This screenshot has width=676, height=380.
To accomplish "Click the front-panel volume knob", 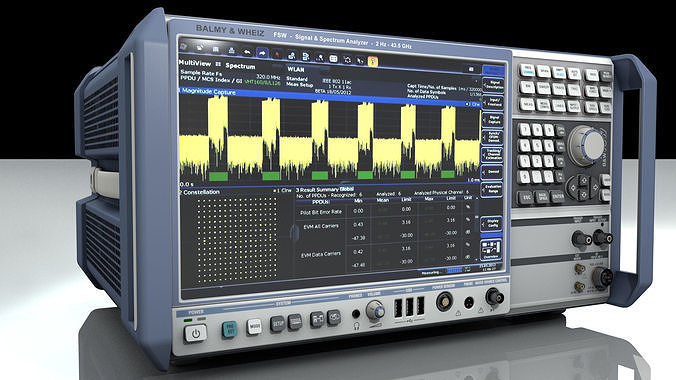I will pos(375,310).
